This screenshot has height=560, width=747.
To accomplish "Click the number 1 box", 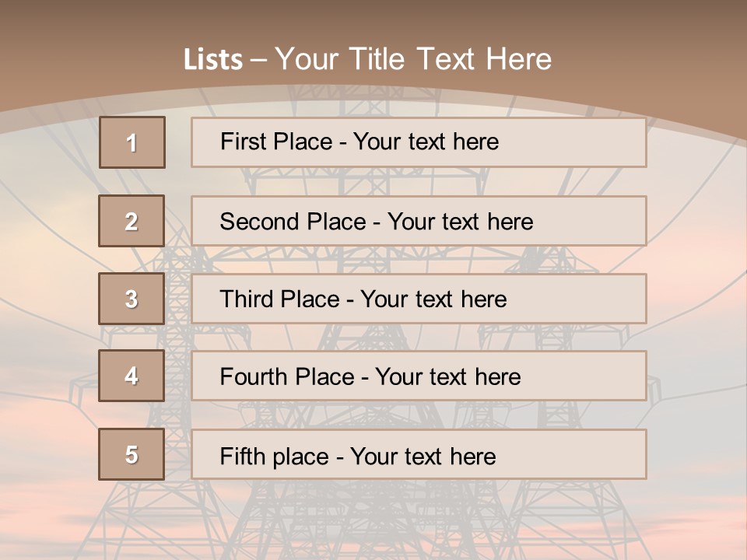I will tap(132, 142).
